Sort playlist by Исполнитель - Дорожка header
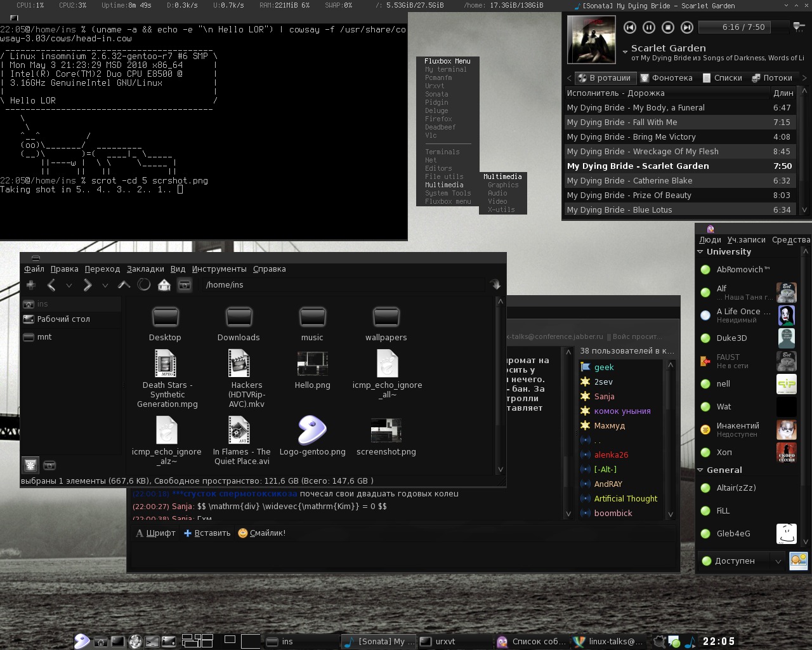 pos(666,93)
